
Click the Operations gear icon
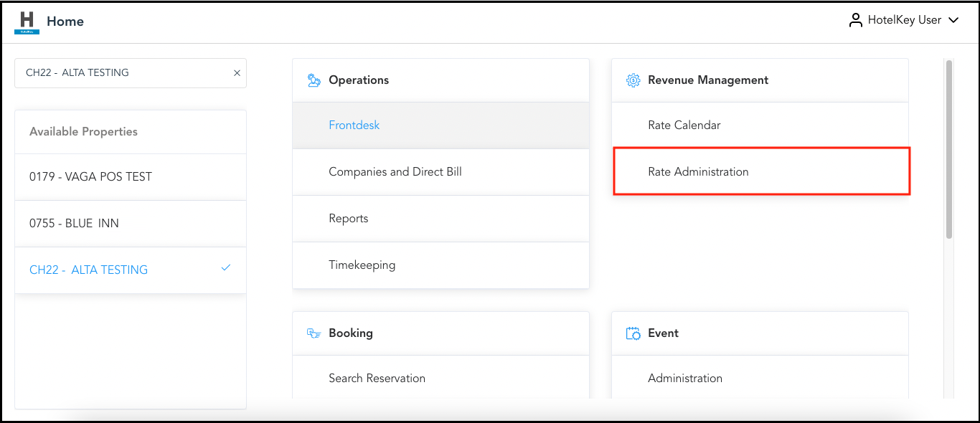click(313, 80)
